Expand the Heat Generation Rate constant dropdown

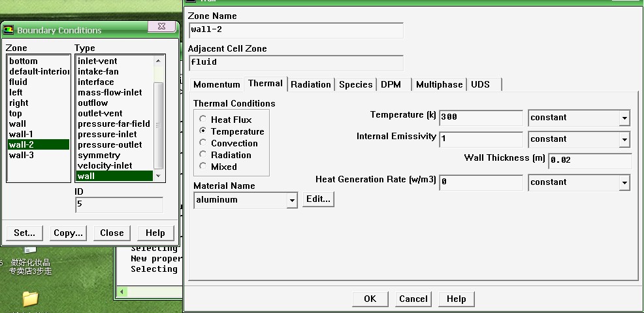[624, 183]
